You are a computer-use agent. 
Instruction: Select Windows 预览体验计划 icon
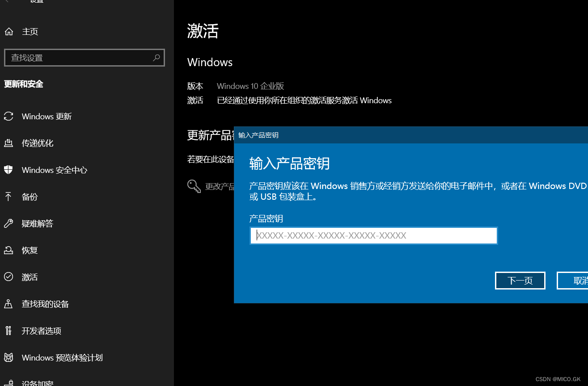[9, 357]
